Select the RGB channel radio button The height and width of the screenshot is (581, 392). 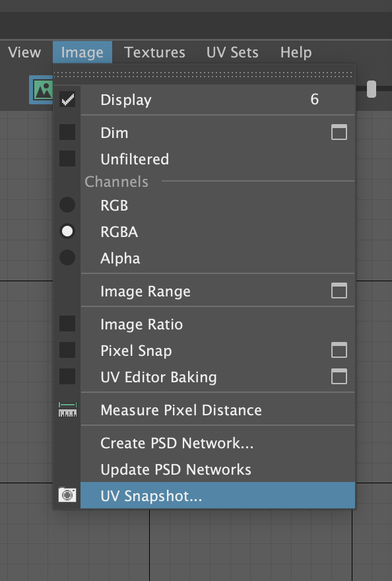[x=67, y=205]
